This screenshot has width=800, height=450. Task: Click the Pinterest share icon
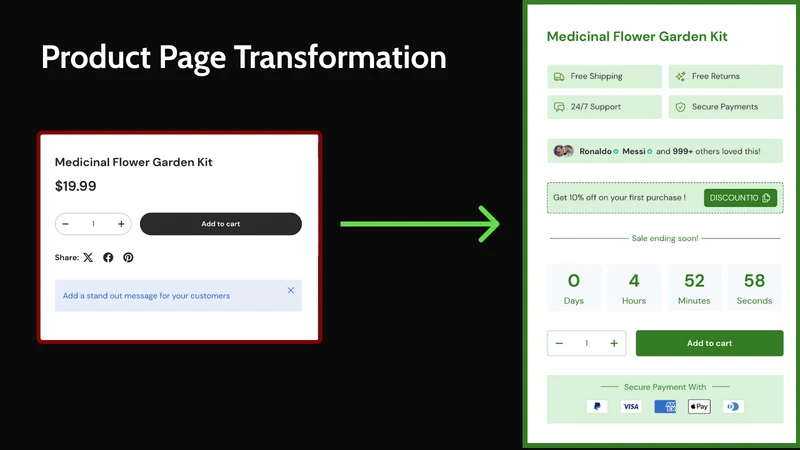[128, 257]
